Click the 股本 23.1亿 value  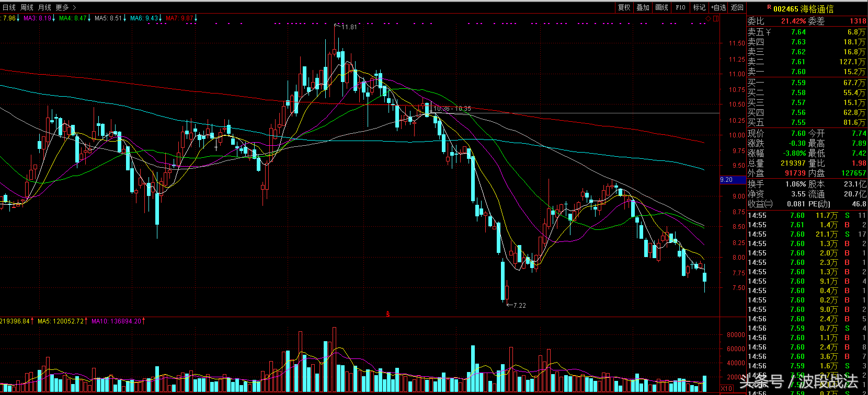[x=855, y=184]
